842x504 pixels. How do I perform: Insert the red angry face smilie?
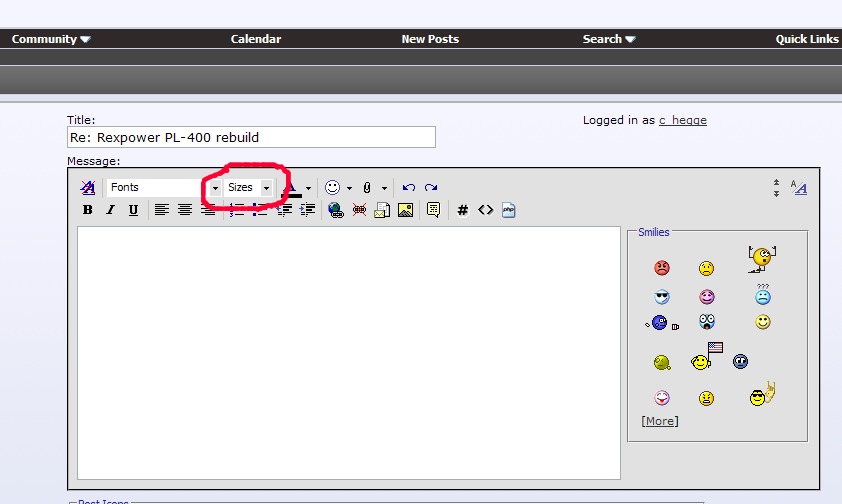[662, 267]
